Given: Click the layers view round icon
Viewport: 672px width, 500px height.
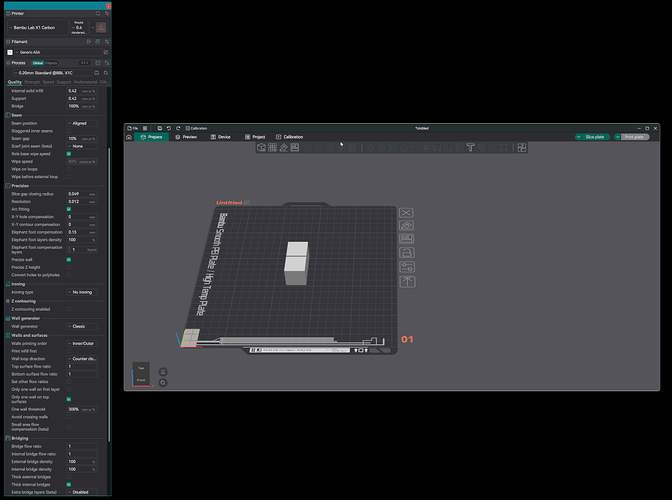Looking at the screenshot, I should point(163,372).
